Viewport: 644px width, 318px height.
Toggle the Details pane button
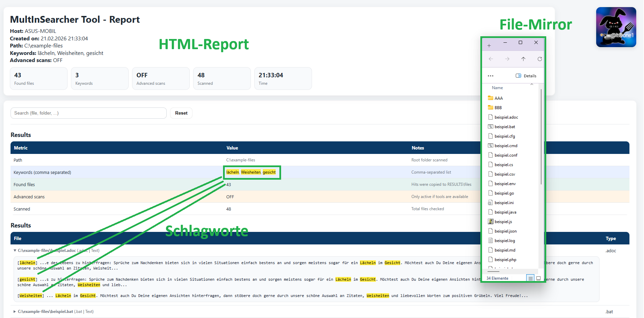[526, 76]
